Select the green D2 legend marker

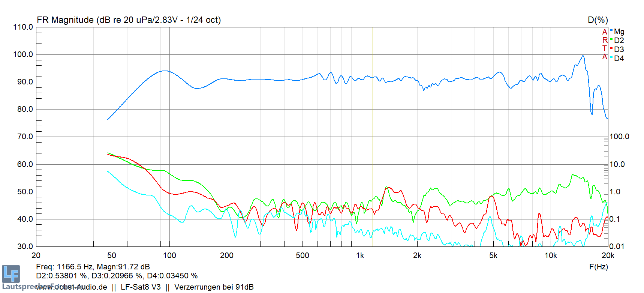[x=611, y=39]
